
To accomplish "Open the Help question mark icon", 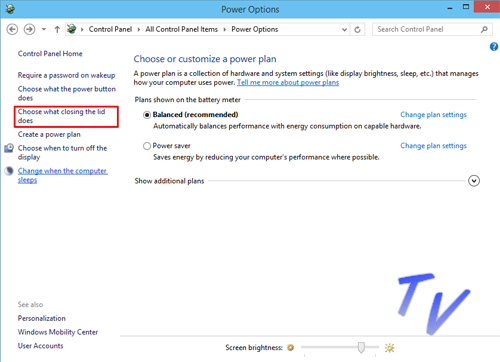I will (494, 47).
